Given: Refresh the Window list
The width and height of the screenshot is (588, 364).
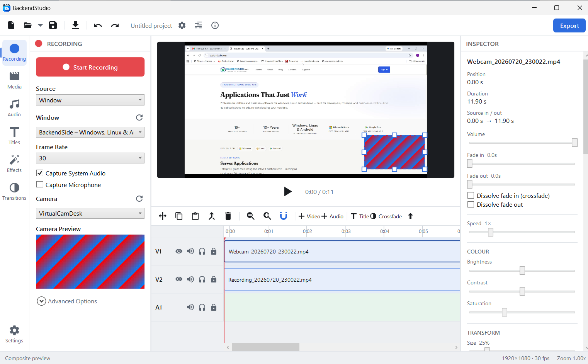Looking at the screenshot, I should (x=139, y=117).
